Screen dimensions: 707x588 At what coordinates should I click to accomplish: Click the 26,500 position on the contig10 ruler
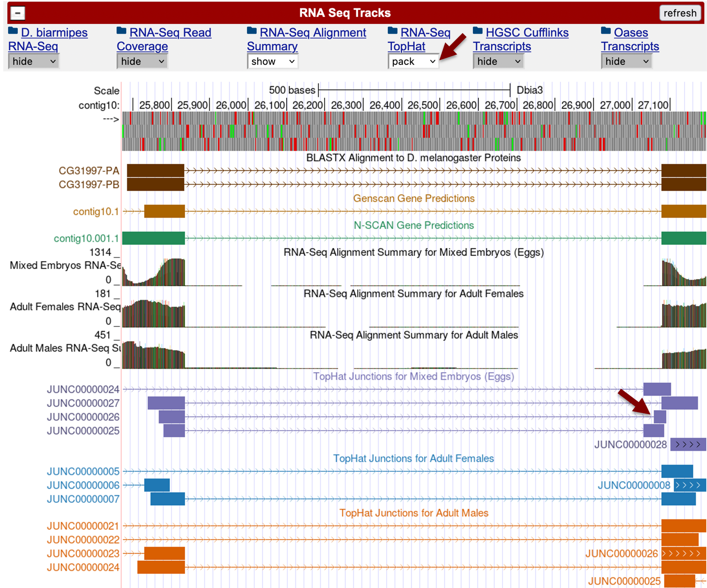click(x=423, y=105)
